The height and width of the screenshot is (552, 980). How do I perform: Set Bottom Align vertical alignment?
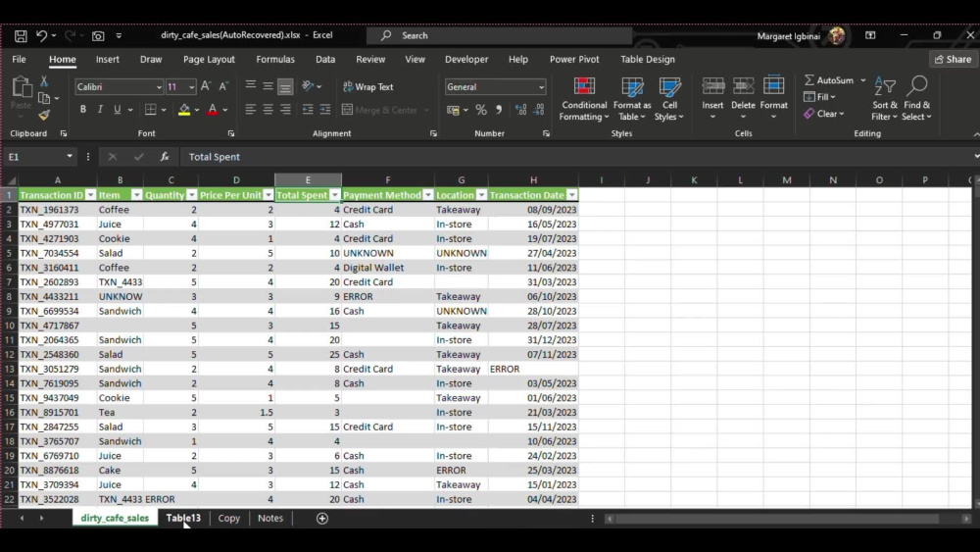[x=285, y=86]
